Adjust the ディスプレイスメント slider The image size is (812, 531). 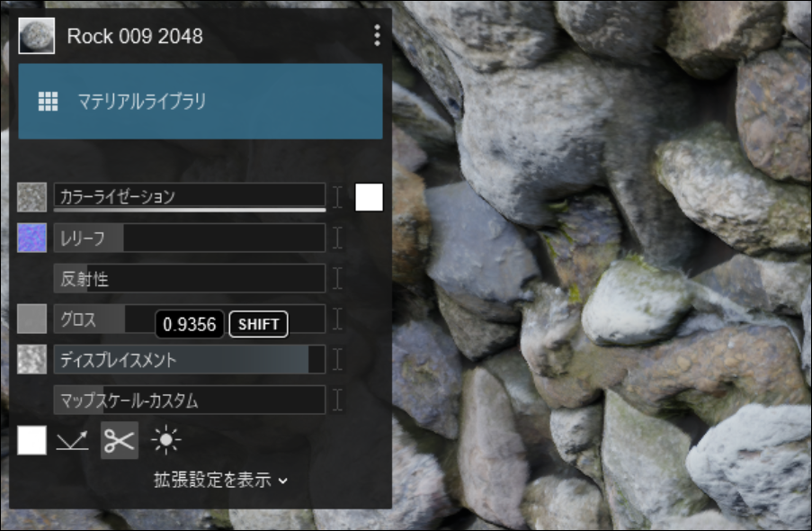click(x=190, y=359)
